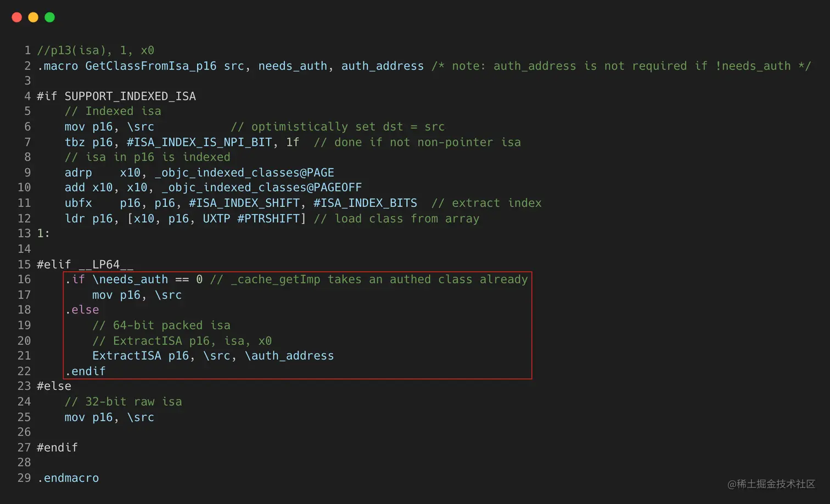Image resolution: width=830 pixels, height=504 pixels.
Task: Click _objc_indexed_classes@PAGE on line 9
Action: point(244,172)
